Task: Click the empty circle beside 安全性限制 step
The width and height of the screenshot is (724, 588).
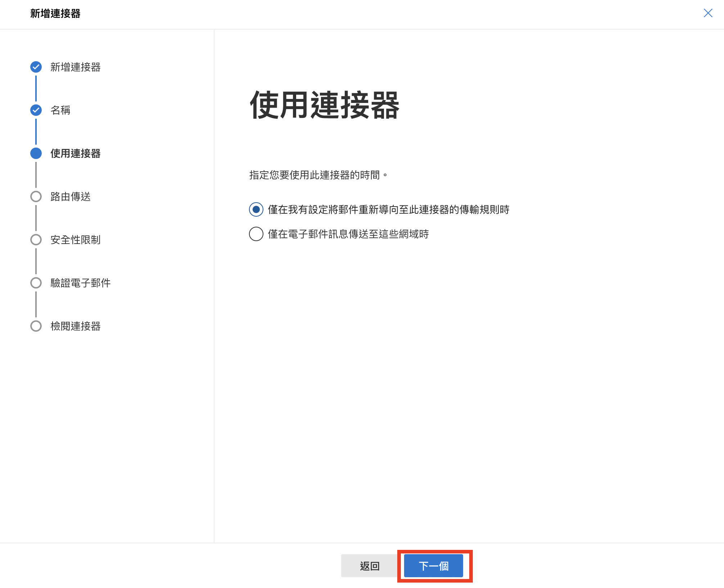Action: coord(36,240)
